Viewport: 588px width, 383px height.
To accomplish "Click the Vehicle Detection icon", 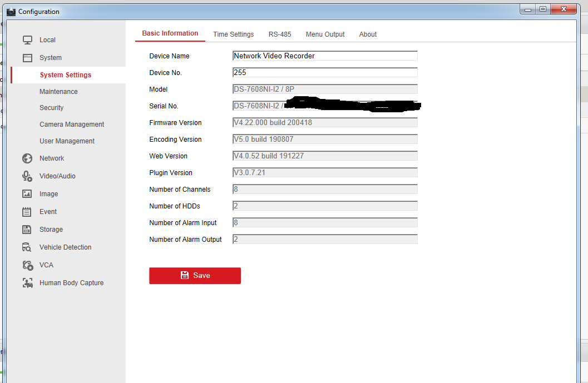I will tap(27, 247).
